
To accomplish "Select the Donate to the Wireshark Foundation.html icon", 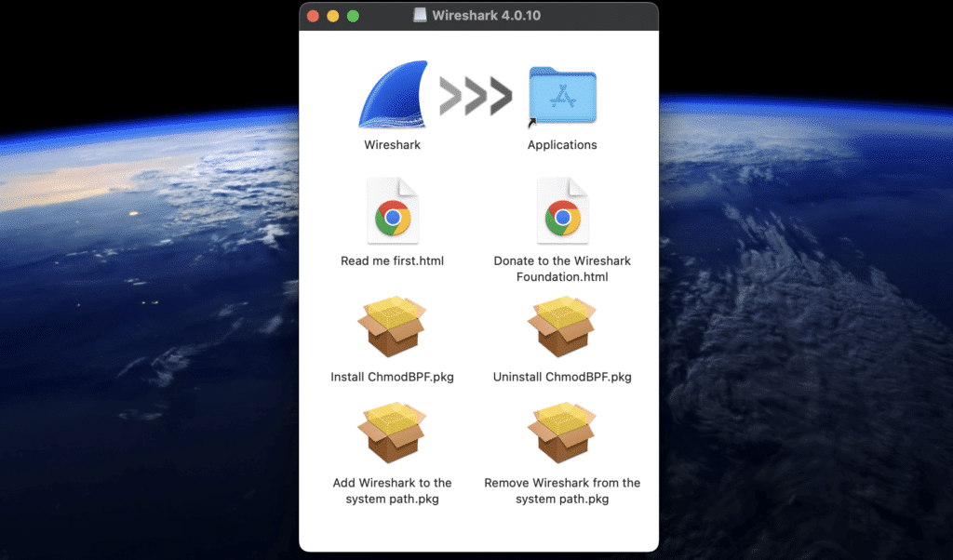I will [x=563, y=210].
